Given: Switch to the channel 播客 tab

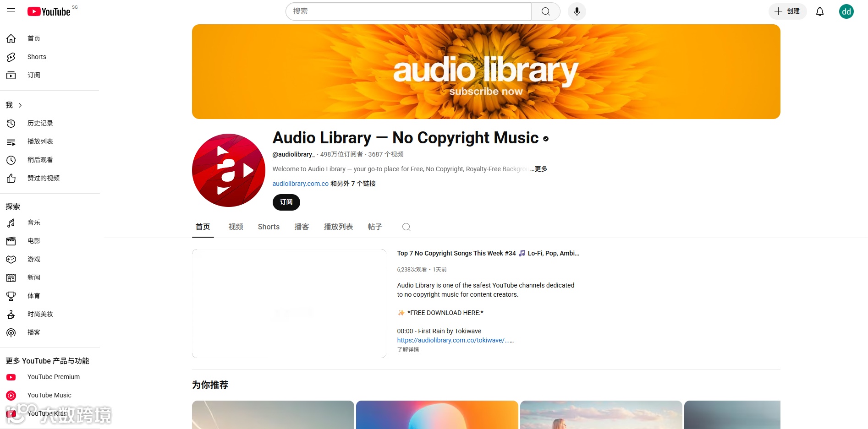Looking at the screenshot, I should click(x=302, y=227).
